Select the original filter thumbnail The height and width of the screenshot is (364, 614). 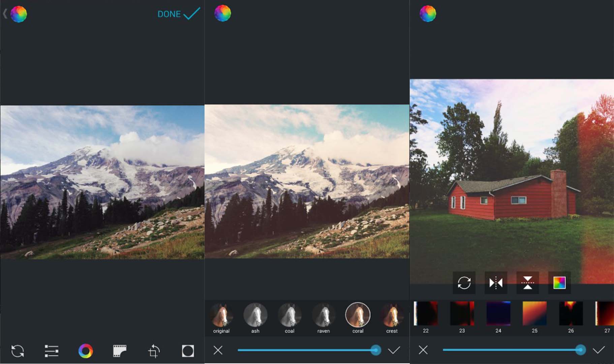(221, 315)
